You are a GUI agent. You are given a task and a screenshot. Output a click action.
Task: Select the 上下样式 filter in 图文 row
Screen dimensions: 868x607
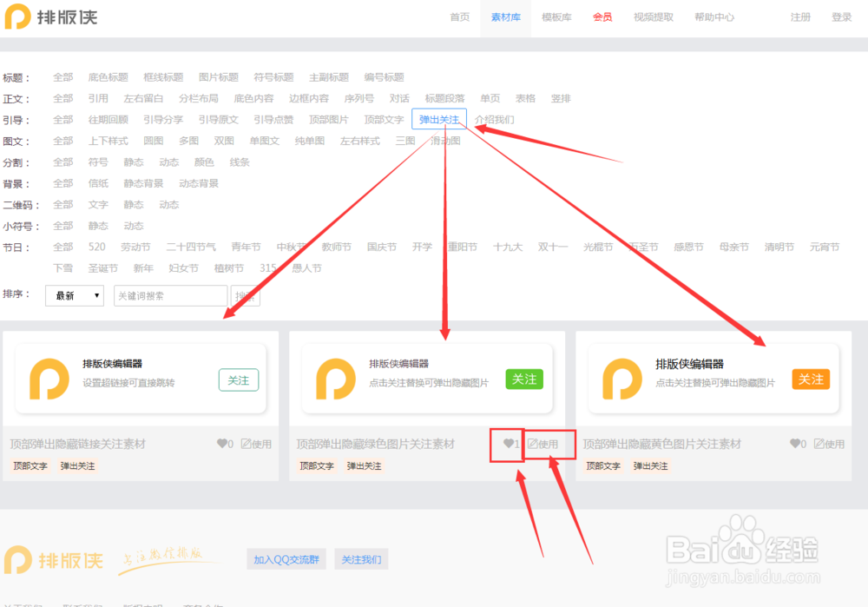pyautogui.click(x=108, y=141)
